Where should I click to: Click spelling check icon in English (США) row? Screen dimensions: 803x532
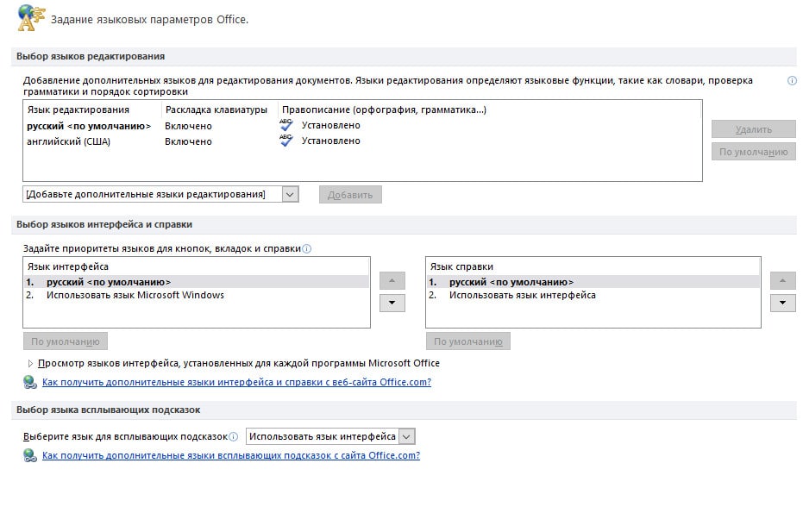pyautogui.click(x=285, y=141)
